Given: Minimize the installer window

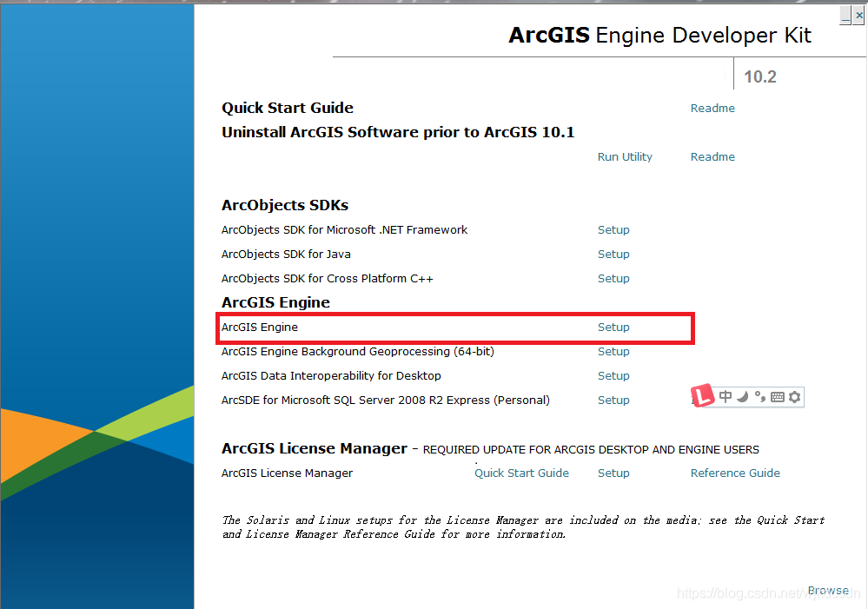Looking at the screenshot, I should pyautogui.click(x=845, y=16).
